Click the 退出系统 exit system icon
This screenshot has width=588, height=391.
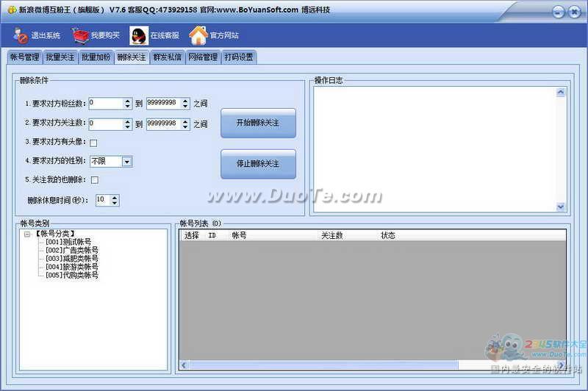coord(21,35)
